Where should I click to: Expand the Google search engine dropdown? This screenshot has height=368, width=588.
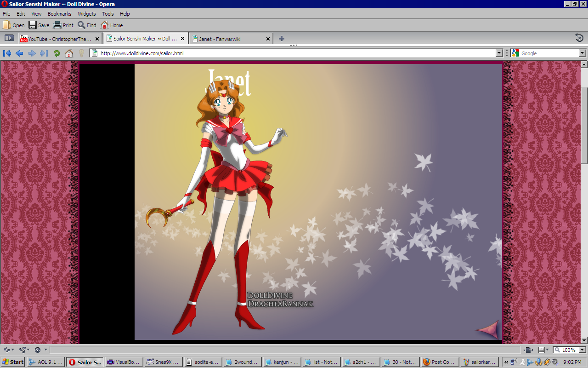582,53
